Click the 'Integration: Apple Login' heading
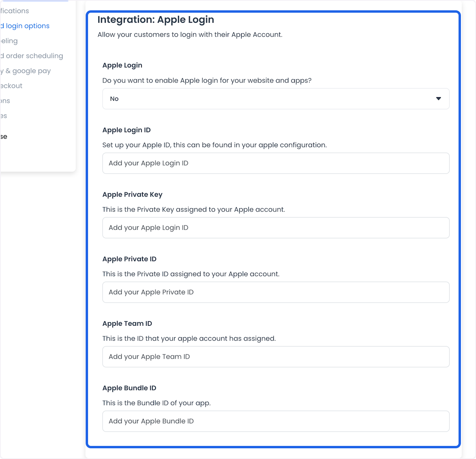The width and height of the screenshot is (476, 459). (x=156, y=20)
